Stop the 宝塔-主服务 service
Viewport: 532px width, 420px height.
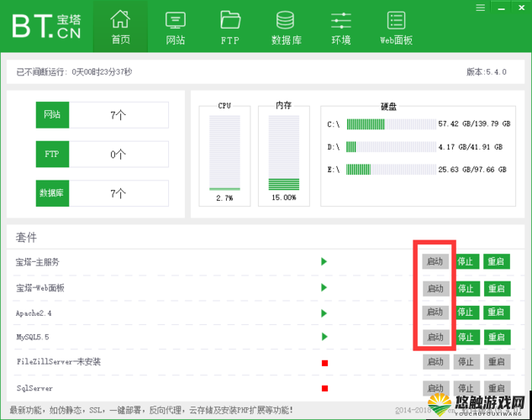466,261
